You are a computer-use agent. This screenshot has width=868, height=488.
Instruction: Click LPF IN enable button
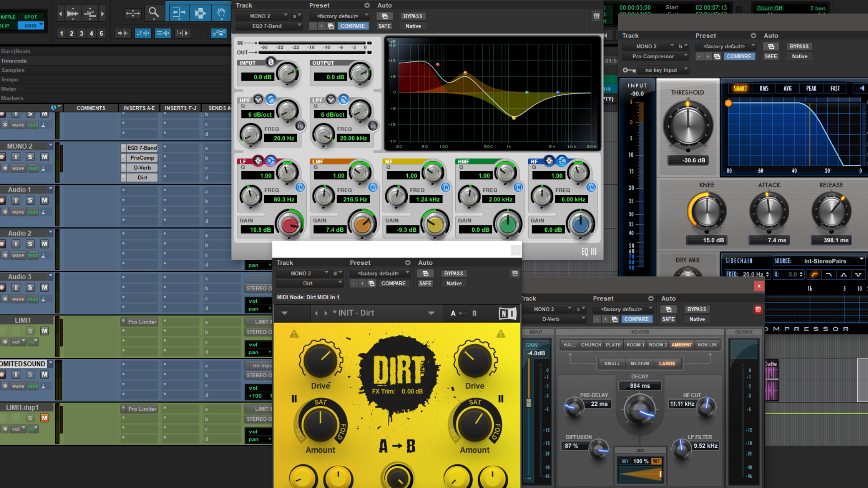click(373, 126)
